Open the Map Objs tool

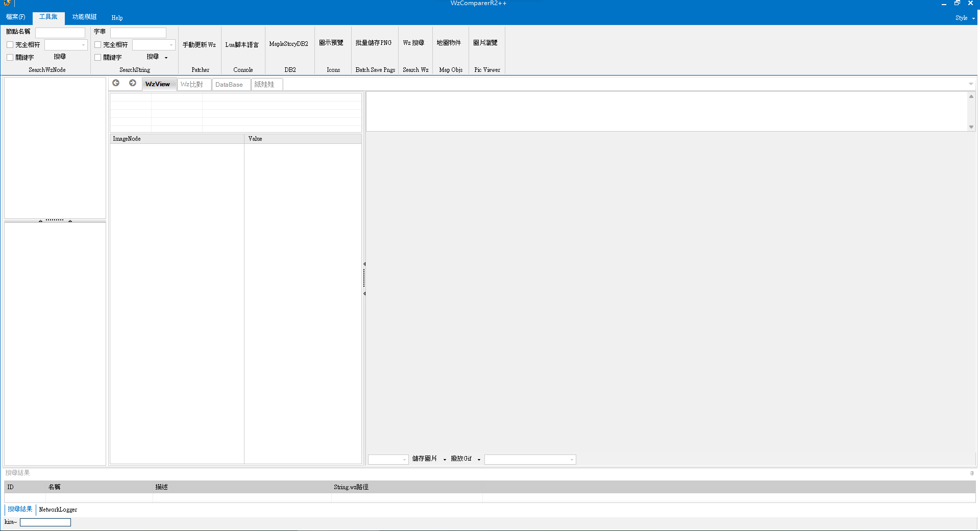449,43
